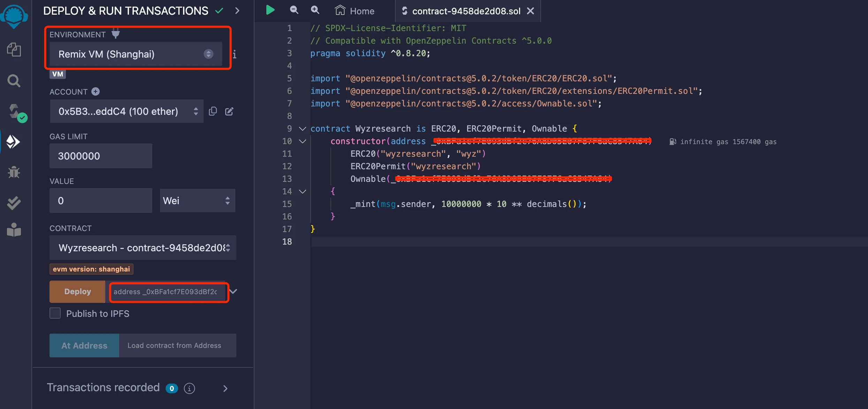Click the At Address button
This screenshot has height=409, width=868.
point(84,345)
